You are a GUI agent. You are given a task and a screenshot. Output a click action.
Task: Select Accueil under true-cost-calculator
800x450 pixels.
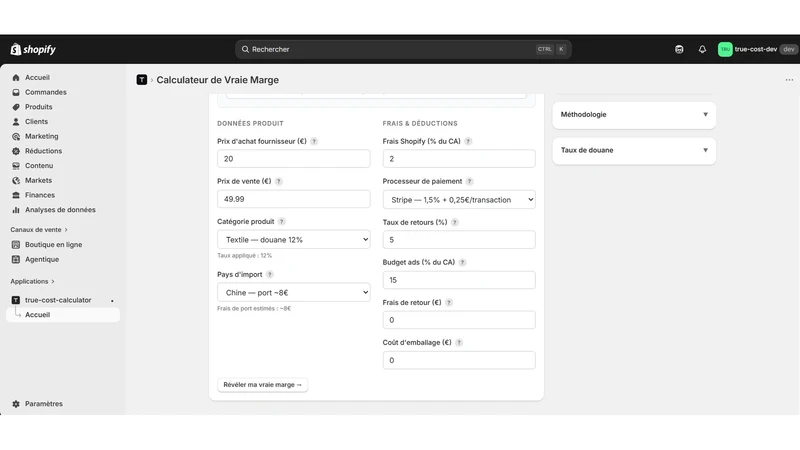pyautogui.click(x=63, y=315)
